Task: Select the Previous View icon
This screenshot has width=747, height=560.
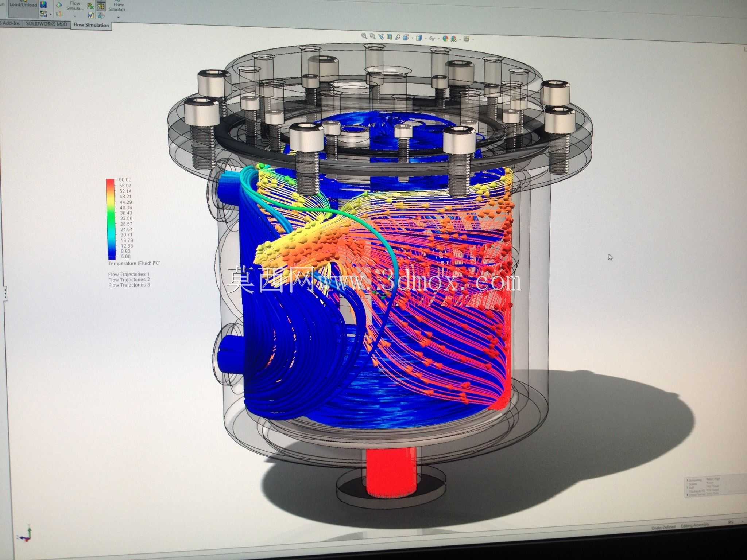Action: tap(382, 37)
